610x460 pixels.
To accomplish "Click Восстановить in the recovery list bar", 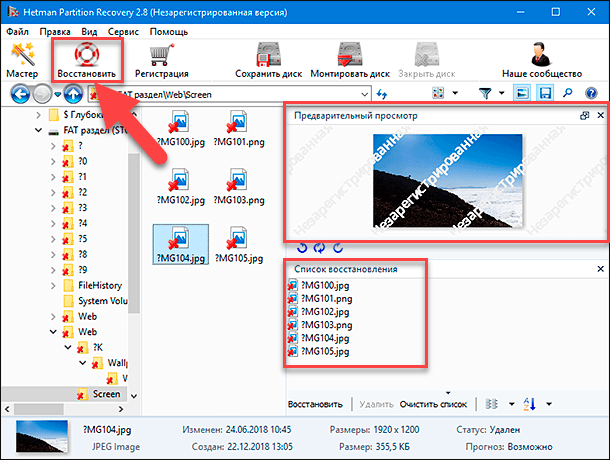I will point(315,404).
